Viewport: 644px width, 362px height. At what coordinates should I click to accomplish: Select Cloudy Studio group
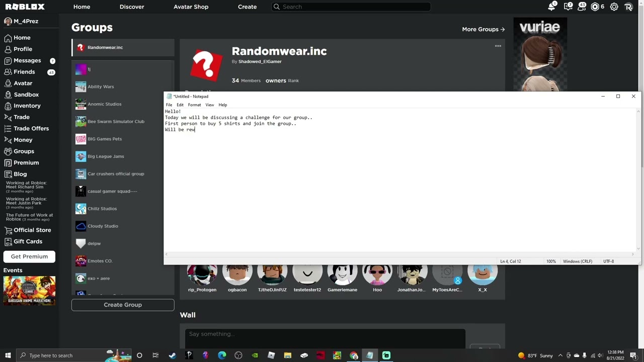point(123,226)
